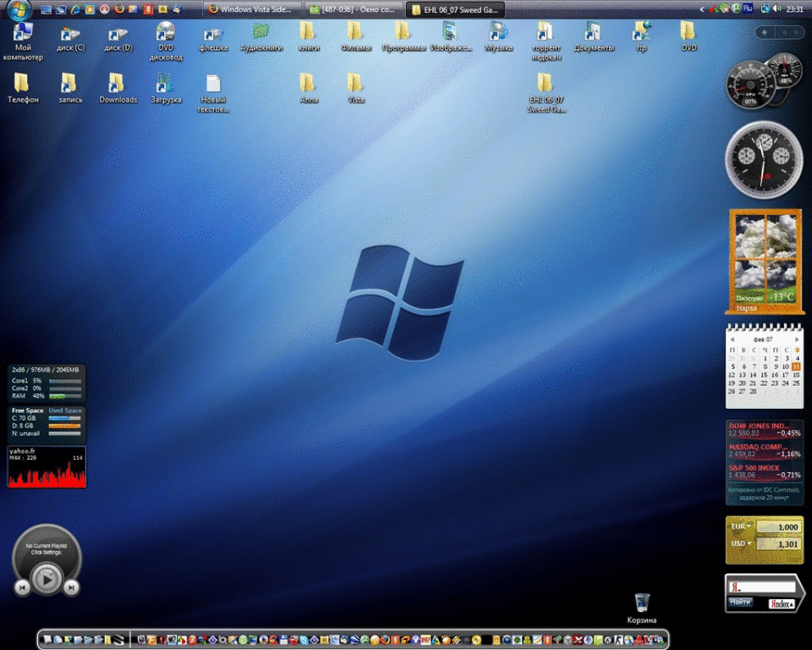The width and height of the screenshot is (812, 650).
Task: Click the yahoo.fr ping graph gadget
Action: [47, 466]
